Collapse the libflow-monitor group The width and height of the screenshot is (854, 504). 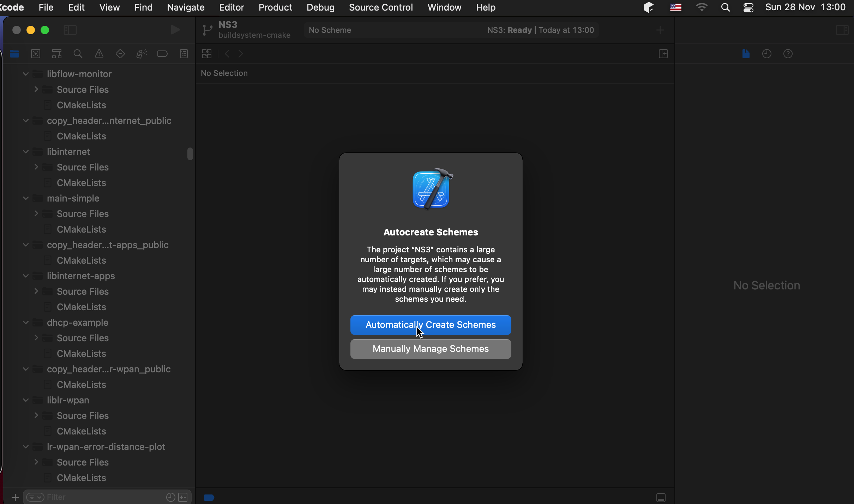tap(26, 74)
